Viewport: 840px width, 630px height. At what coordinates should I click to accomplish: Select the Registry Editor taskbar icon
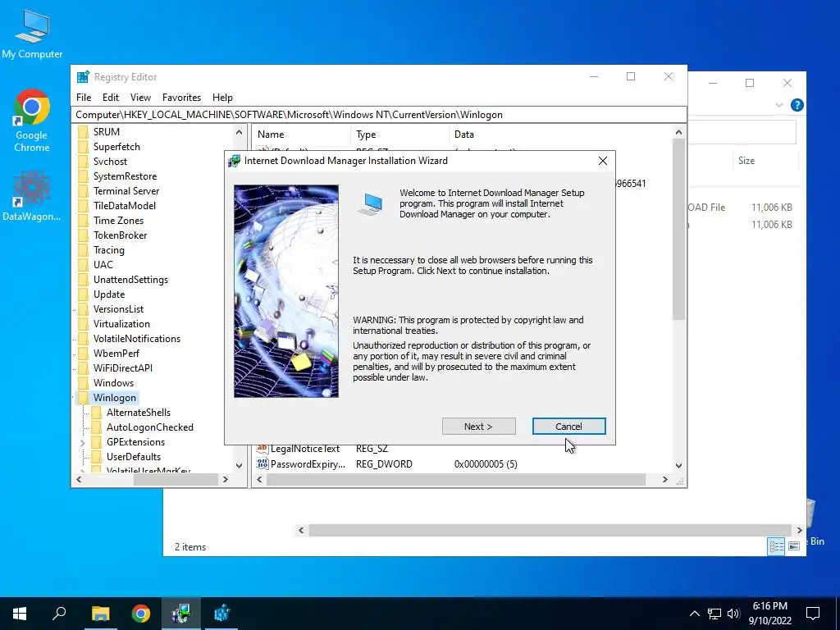(x=221, y=614)
